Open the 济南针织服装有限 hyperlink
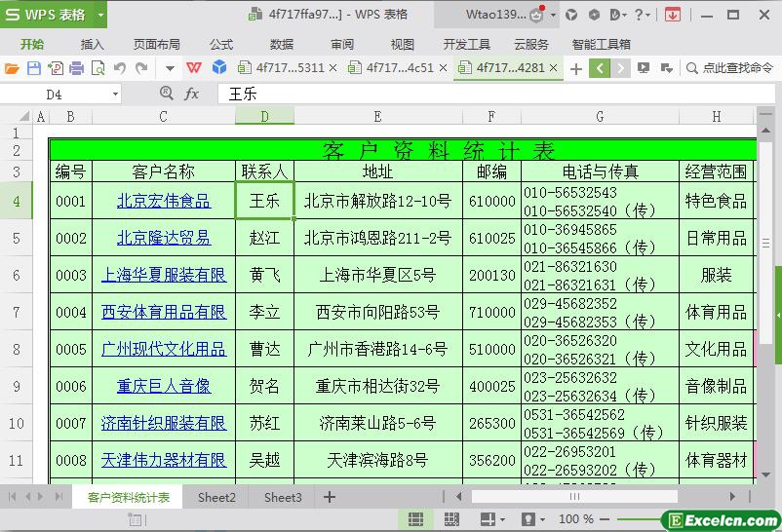Viewport: 782px width, 532px height. point(164,423)
